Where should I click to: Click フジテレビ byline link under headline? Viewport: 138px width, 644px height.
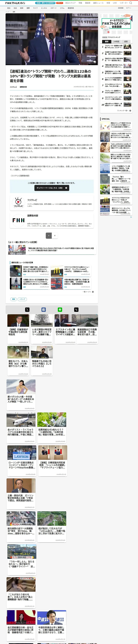tap(13, 87)
